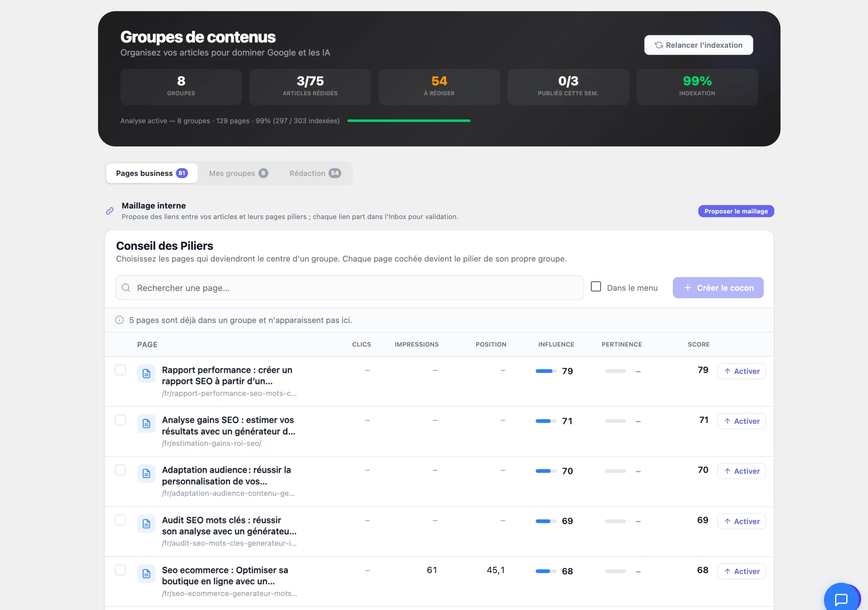Click the 61 impressions value
868x610 pixels.
pyautogui.click(x=432, y=570)
